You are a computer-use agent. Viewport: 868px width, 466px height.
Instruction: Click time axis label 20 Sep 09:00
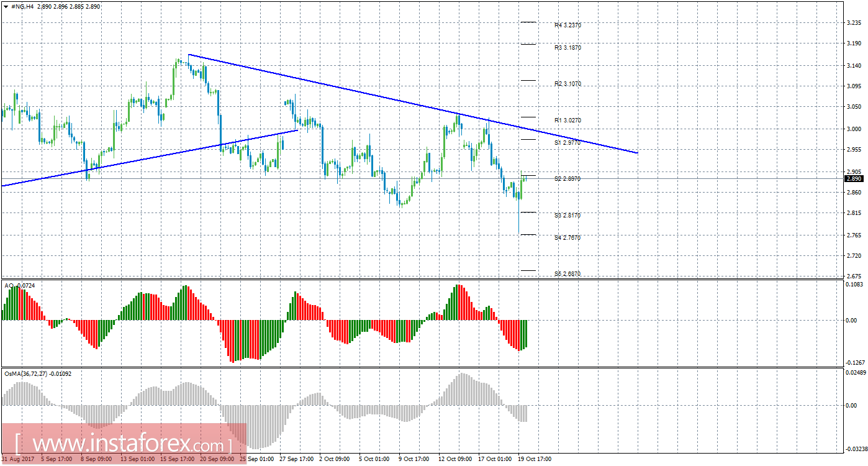217,460
